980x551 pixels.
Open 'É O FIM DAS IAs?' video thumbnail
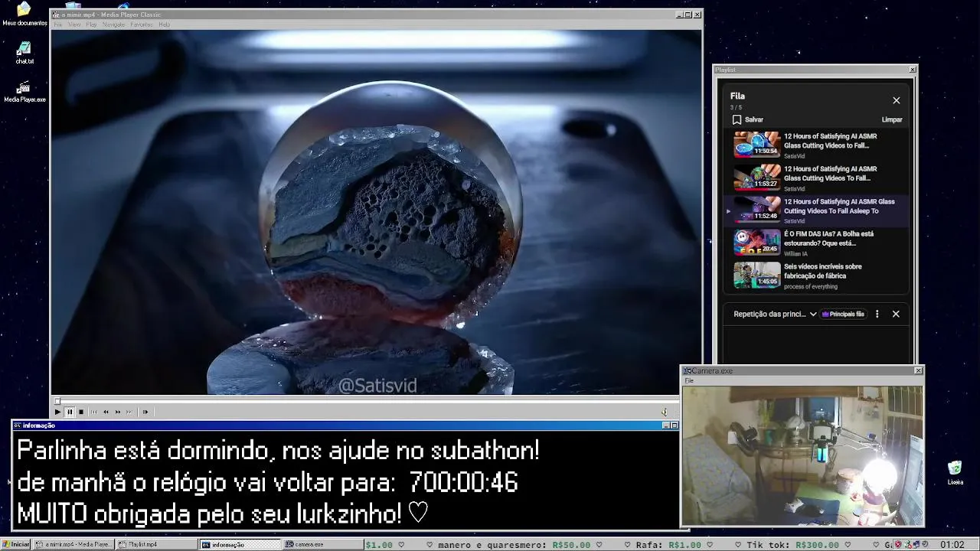756,242
